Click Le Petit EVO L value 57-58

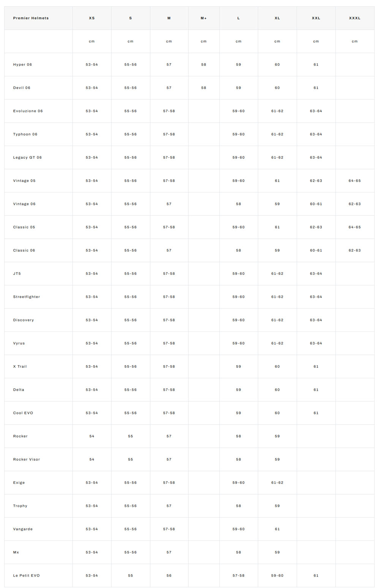click(239, 575)
